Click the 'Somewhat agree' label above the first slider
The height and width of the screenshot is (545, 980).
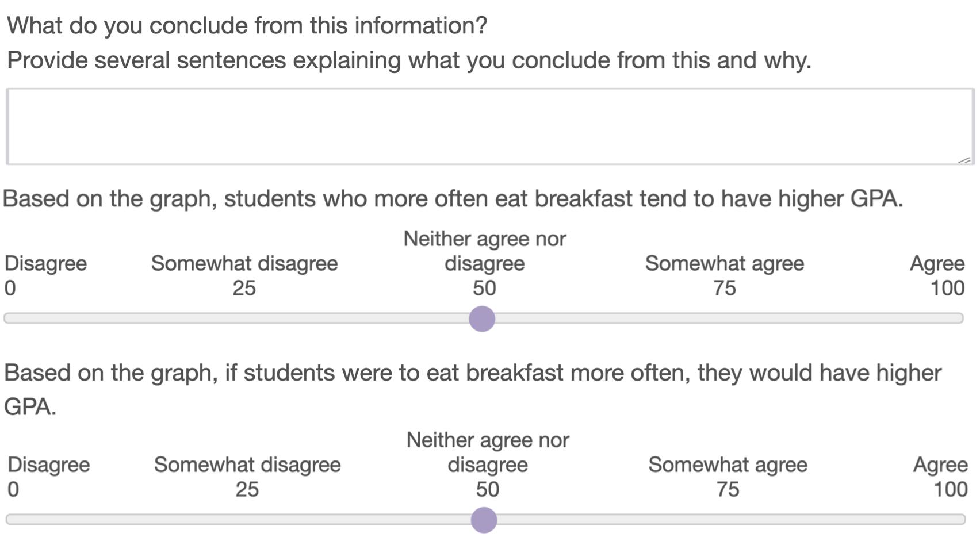pyautogui.click(x=724, y=263)
